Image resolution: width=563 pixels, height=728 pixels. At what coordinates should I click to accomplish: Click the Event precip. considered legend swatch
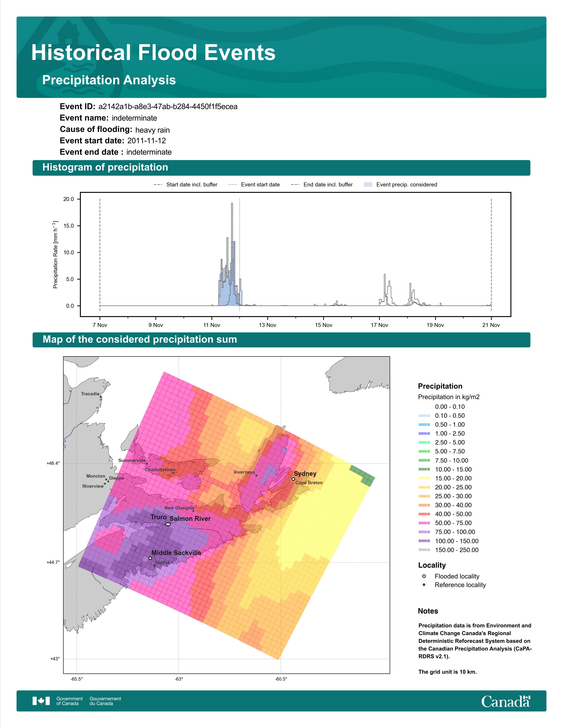point(368,185)
